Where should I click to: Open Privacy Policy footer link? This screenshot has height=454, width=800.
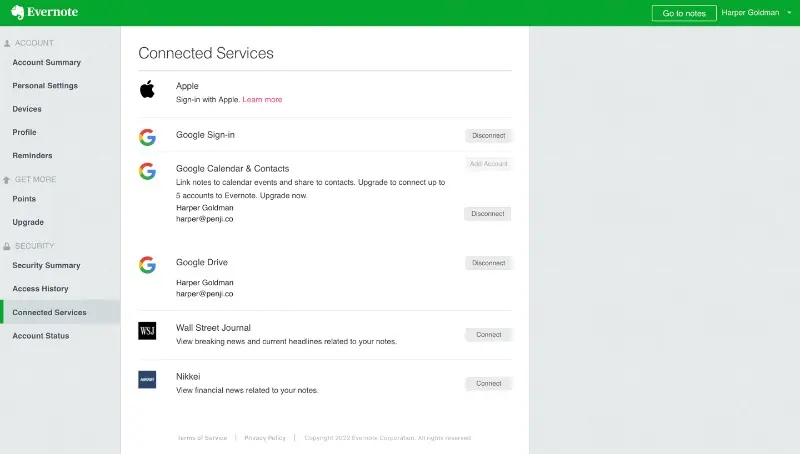pos(265,438)
